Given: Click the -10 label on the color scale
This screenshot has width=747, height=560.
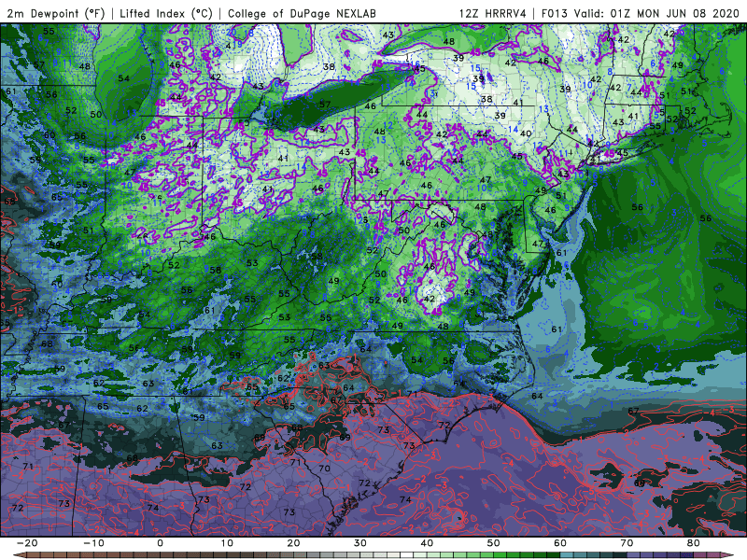Looking at the screenshot, I should [x=93, y=543].
